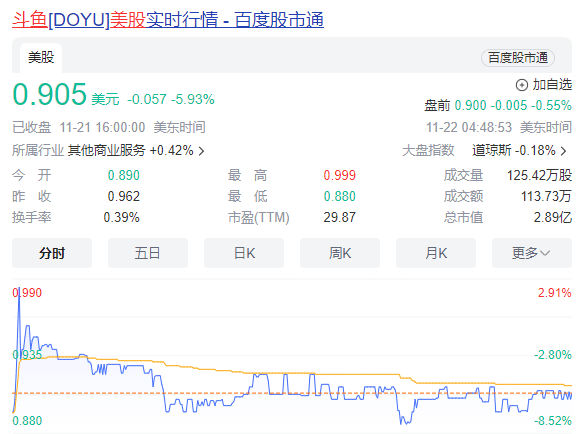
Task: Open the 其他商业服务 industry link
Action: (106, 151)
